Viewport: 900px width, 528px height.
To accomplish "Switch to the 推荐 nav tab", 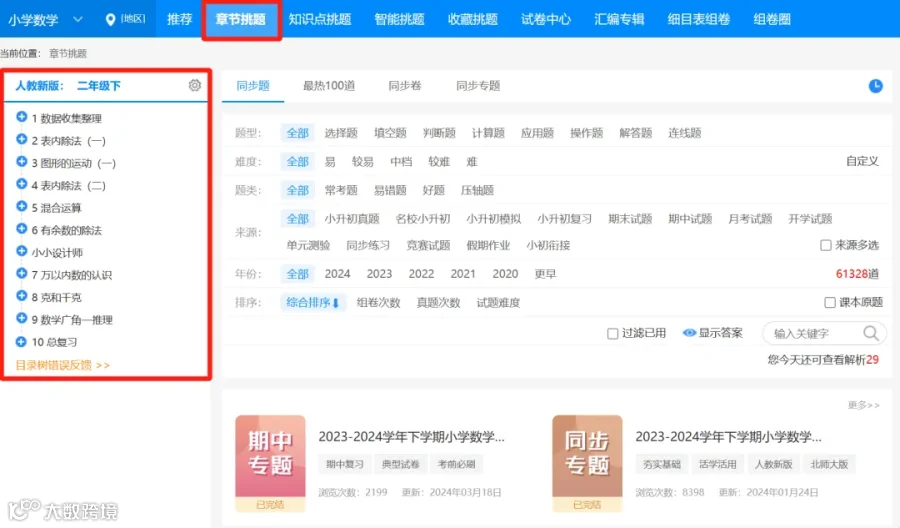I will coord(180,20).
